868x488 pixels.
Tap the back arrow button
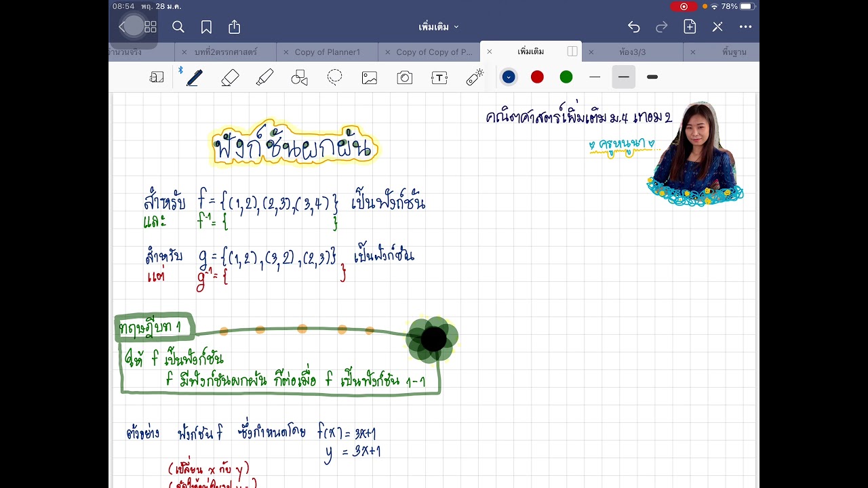(x=122, y=27)
